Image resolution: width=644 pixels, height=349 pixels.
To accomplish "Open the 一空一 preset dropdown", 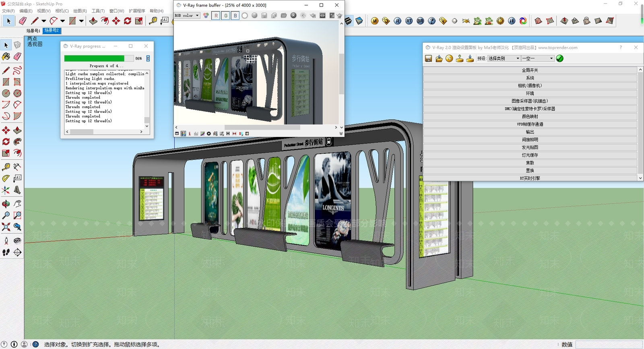I will (x=538, y=58).
